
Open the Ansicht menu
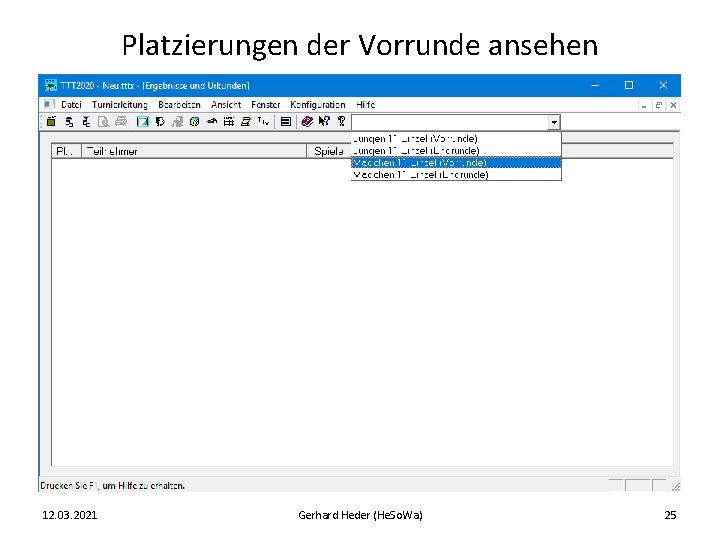point(226,105)
